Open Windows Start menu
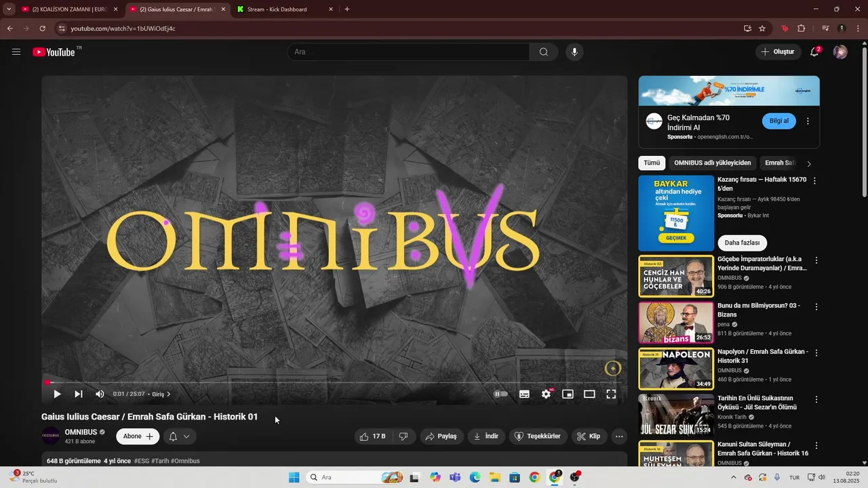 point(294,477)
